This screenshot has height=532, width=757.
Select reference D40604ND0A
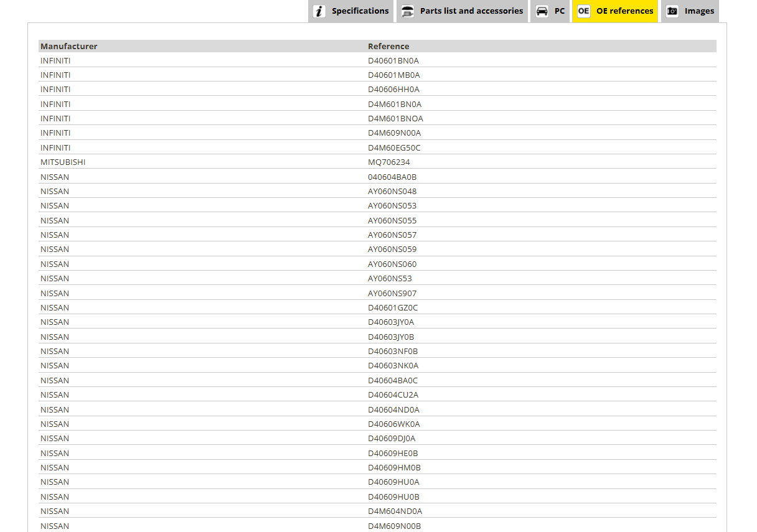393,409
